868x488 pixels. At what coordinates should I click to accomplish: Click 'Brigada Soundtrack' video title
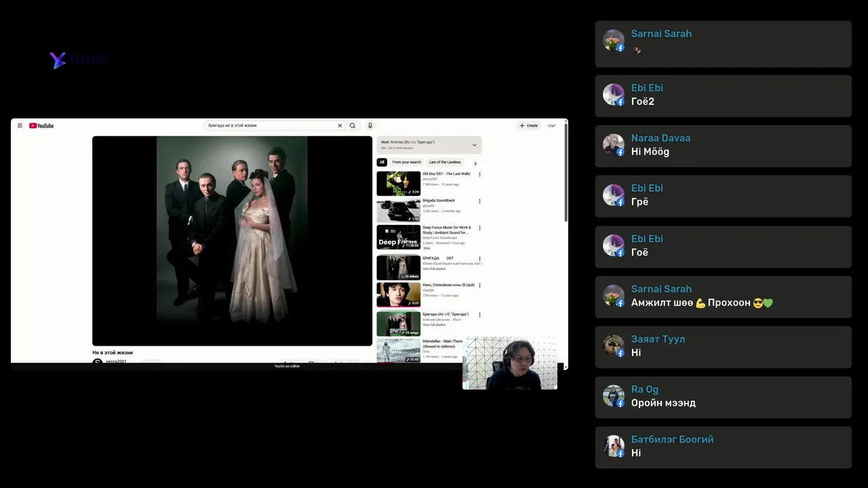439,201
